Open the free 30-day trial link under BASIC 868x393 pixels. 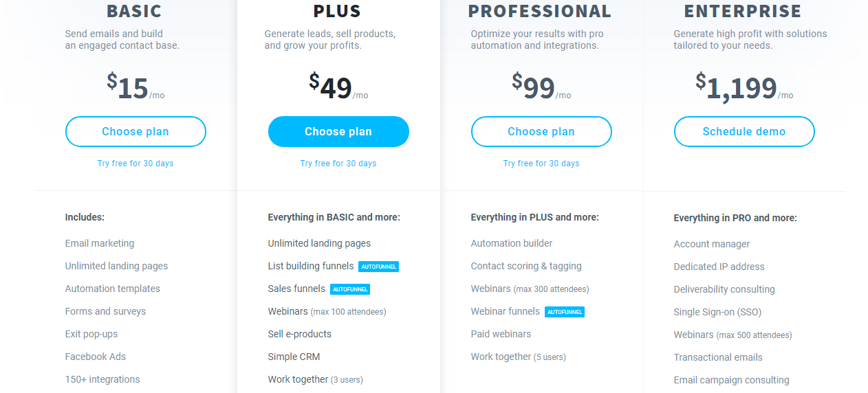(x=135, y=164)
